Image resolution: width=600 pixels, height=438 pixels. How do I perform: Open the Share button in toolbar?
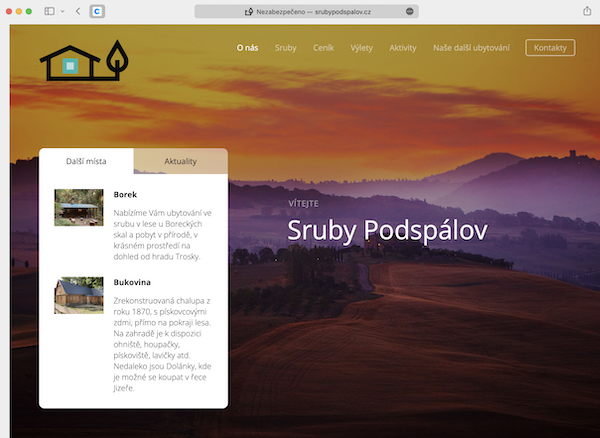click(587, 11)
